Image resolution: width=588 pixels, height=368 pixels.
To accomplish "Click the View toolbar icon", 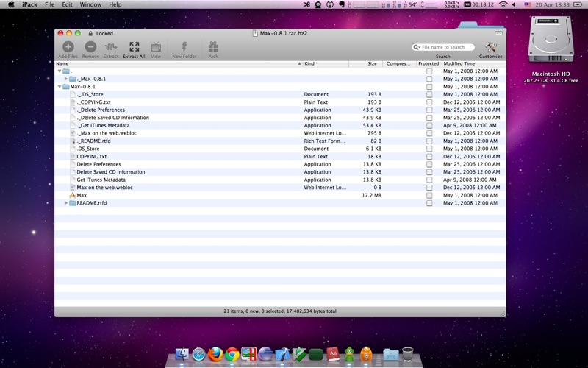I will coord(156,48).
